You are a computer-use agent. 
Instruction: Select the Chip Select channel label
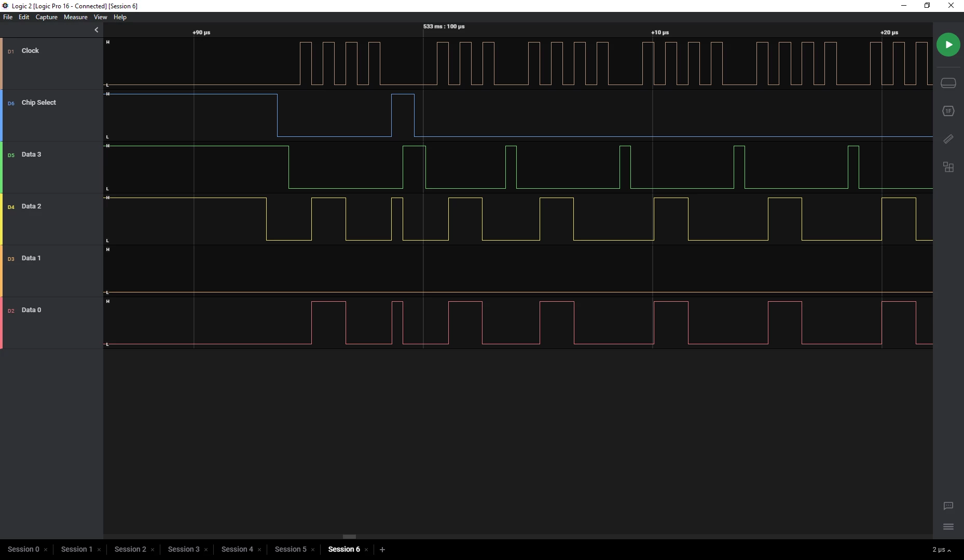[x=39, y=103]
